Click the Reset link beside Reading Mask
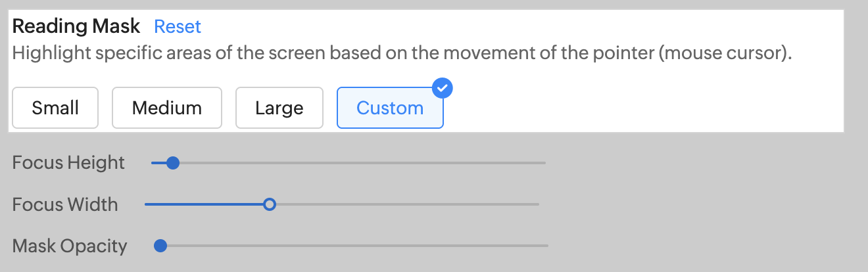 click(x=178, y=27)
